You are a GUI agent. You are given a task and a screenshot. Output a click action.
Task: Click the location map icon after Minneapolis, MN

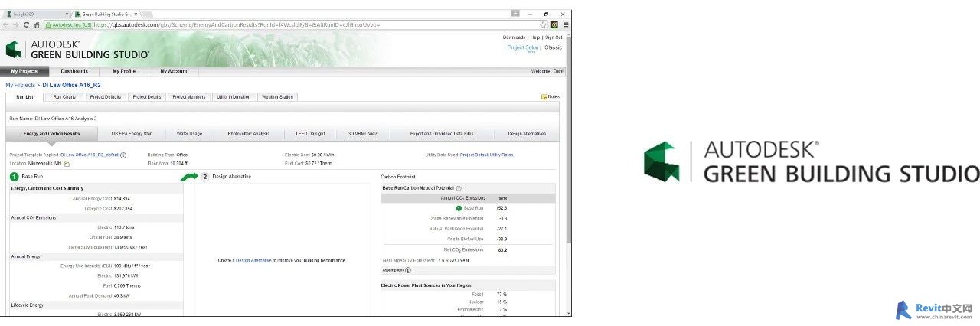pos(67,164)
